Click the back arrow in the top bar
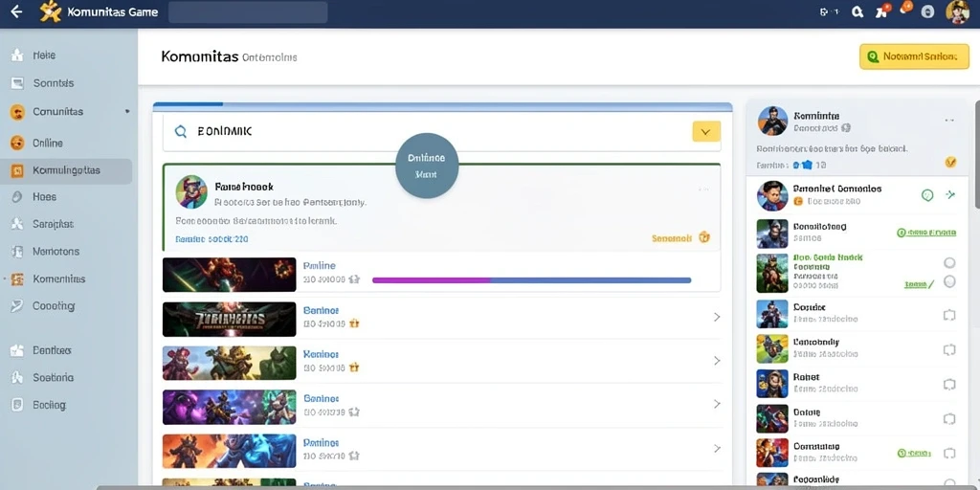This screenshot has width=980, height=490. pos(16,11)
